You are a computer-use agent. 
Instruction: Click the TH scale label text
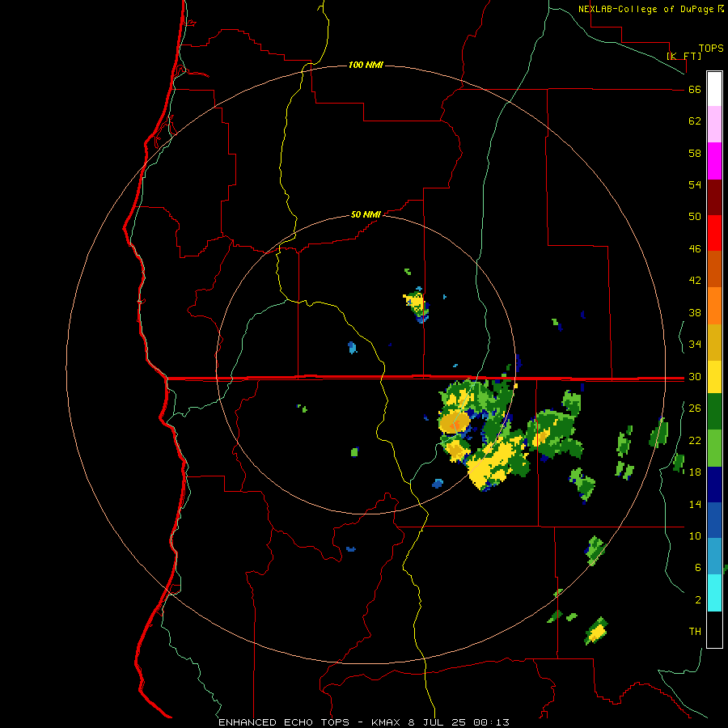[x=695, y=632]
